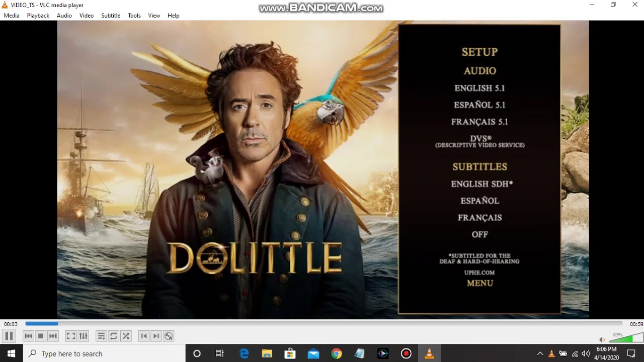Open the View menu
This screenshot has width=644, height=362.
(154, 16)
